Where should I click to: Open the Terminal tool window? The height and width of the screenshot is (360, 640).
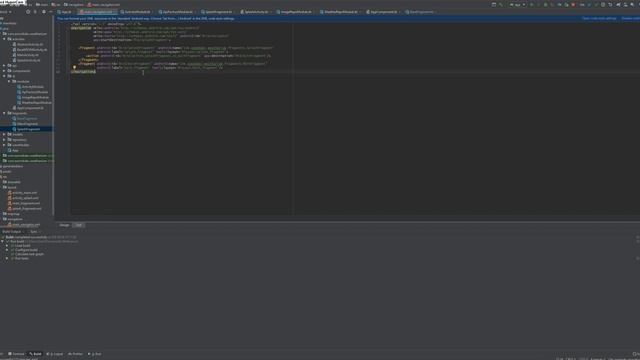coord(16,354)
